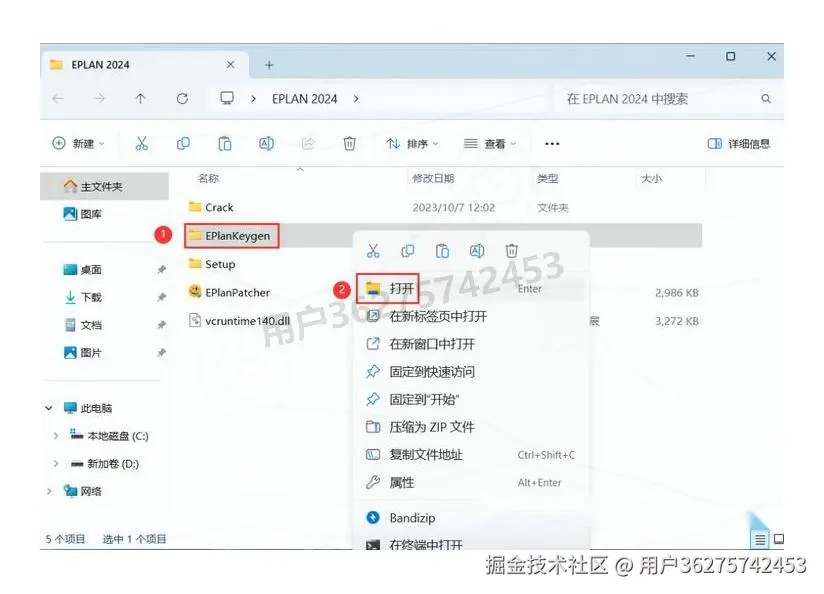Open the 查看 view dropdown
Viewport: 824px width, 594px height.
click(490, 144)
